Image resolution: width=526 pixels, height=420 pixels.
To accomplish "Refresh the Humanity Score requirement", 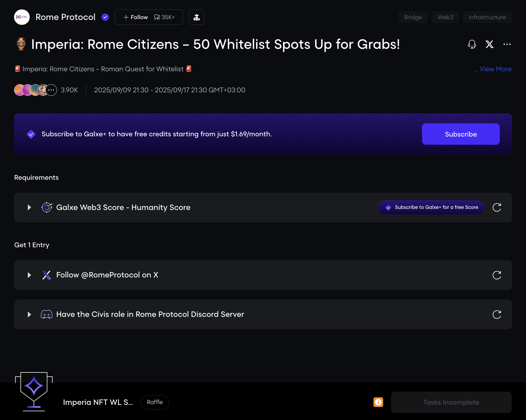I will pyautogui.click(x=497, y=208).
